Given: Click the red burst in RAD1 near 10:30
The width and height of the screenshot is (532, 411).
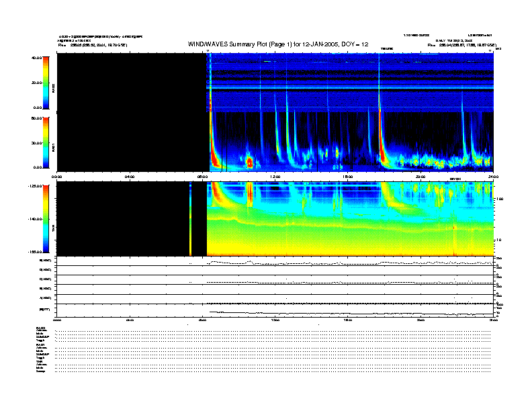Looking at the screenshot, I should 249,163.
